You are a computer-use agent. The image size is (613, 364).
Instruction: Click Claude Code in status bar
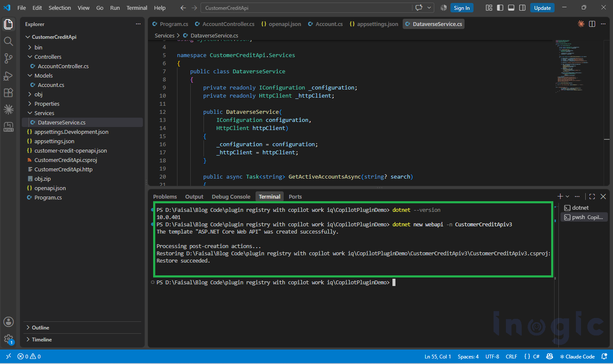tap(577, 356)
